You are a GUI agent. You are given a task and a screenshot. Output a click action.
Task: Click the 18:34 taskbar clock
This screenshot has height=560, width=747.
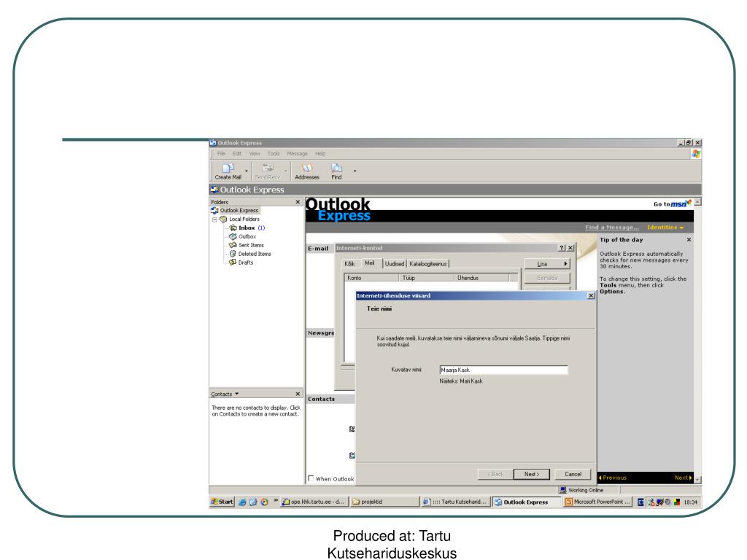pyautogui.click(x=690, y=502)
